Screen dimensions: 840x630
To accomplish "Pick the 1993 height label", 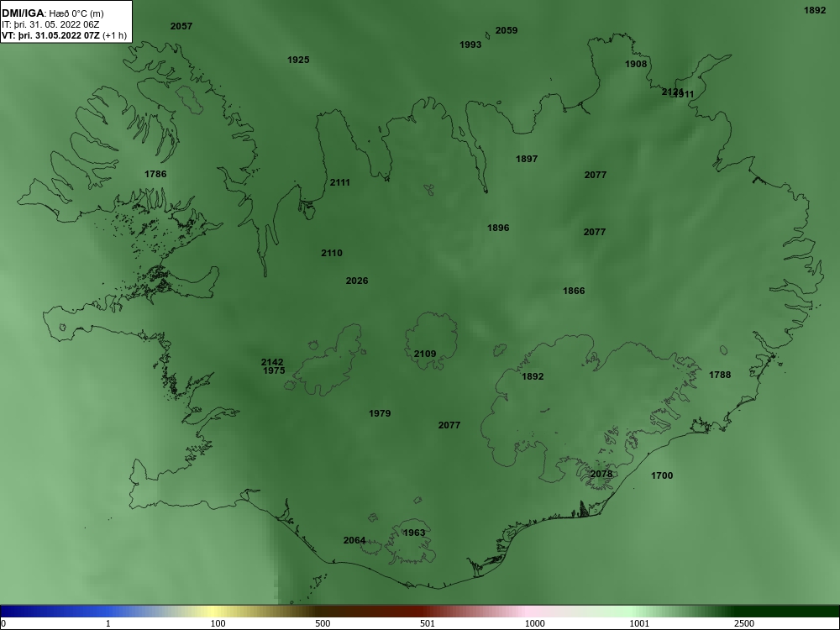I will tap(470, 45).
